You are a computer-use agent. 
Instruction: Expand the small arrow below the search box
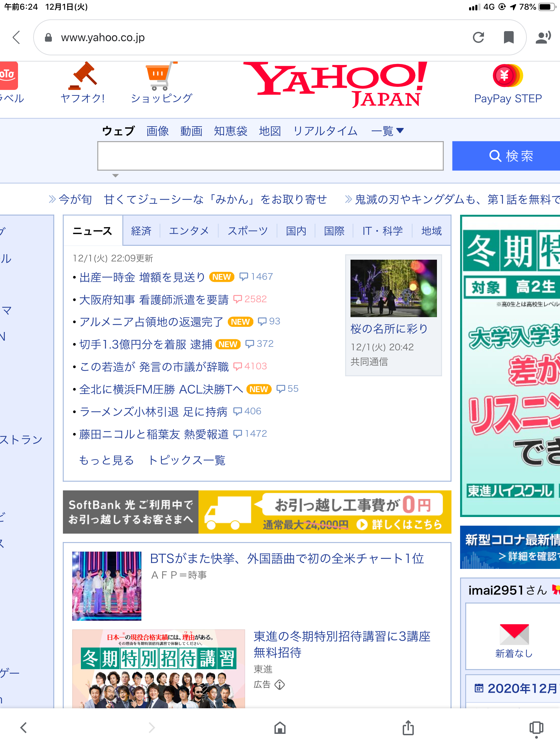point(115,176)
